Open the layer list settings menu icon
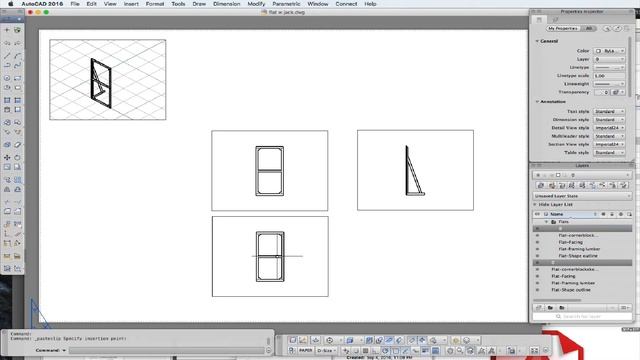 [624, 307]
